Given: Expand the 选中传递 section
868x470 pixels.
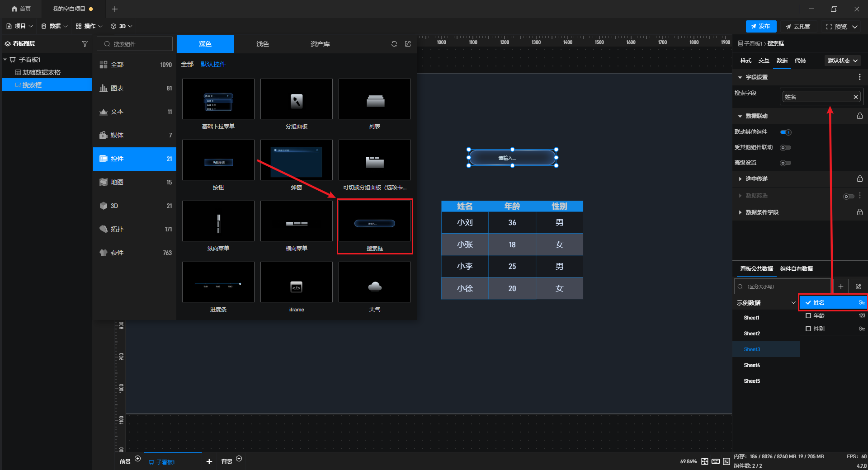Looking at the screenshot, I should (x=756, y=179).
